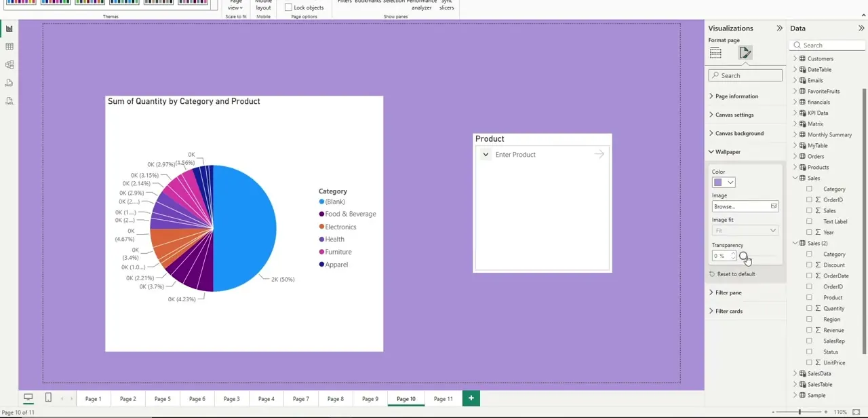Open Page view menu in ribbon
The width and height of the screenshot is (868, 418).
235,5
